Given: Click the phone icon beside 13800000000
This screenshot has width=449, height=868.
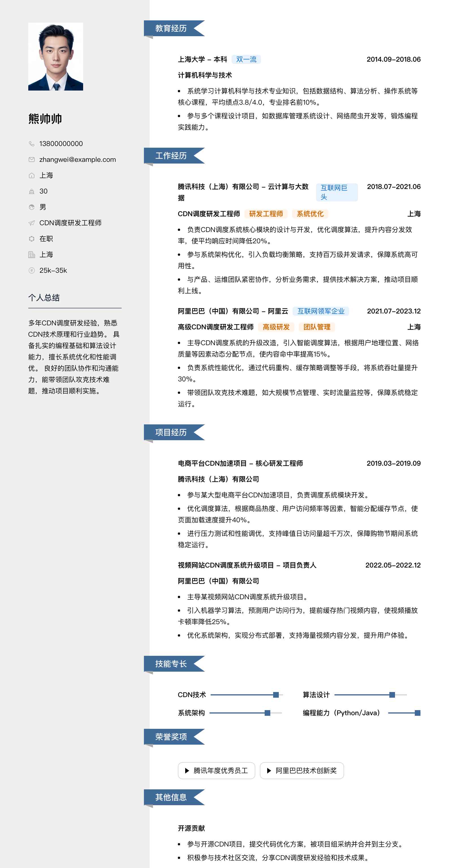Looking at the screenshot, I should tap(32, 143).
